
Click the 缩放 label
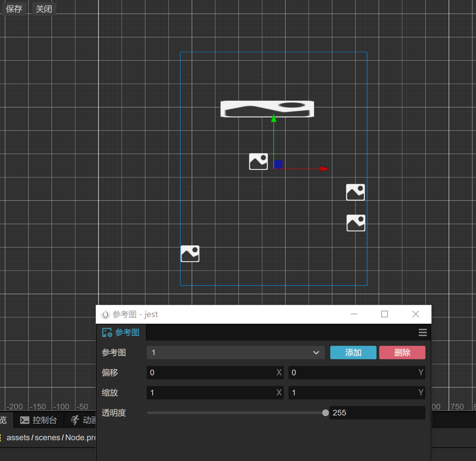[x=110, y=393]
